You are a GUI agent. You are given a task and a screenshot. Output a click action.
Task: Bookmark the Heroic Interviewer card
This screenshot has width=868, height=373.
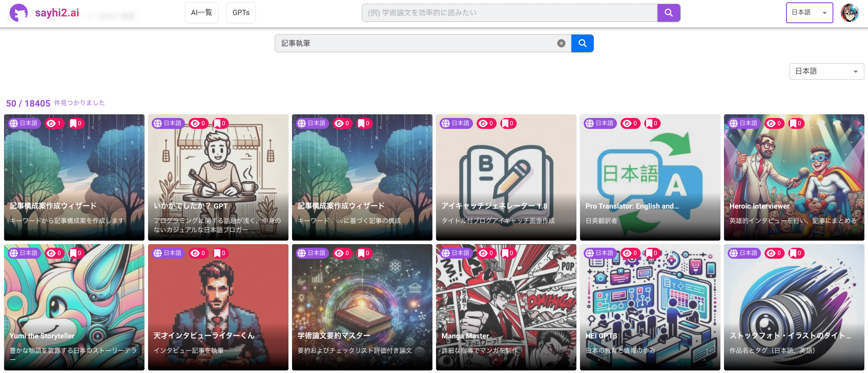tap(796, 123)
